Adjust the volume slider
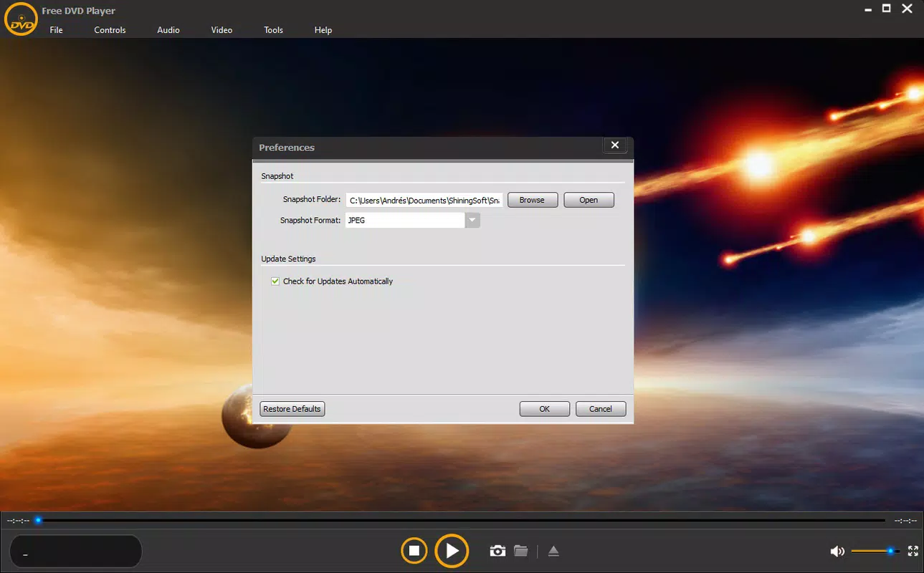The width and height of the screenshot is (924, 573). click(875, 551)
